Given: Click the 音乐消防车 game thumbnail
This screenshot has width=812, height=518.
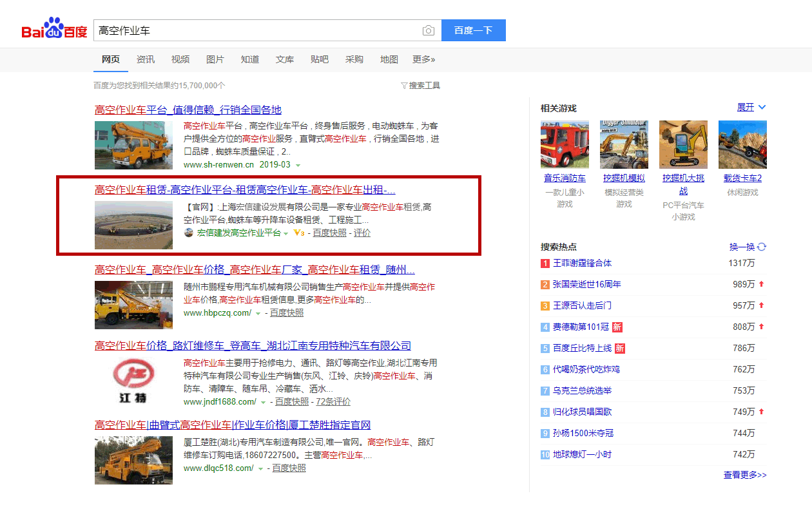Looking at the screenshot, I should pyautogui.click(x=565, y=144).
